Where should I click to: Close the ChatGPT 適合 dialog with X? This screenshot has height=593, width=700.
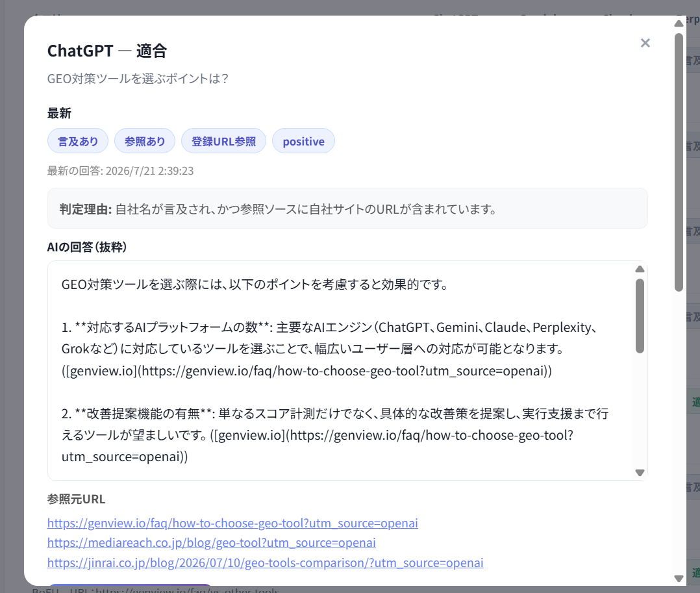point(645,43)
